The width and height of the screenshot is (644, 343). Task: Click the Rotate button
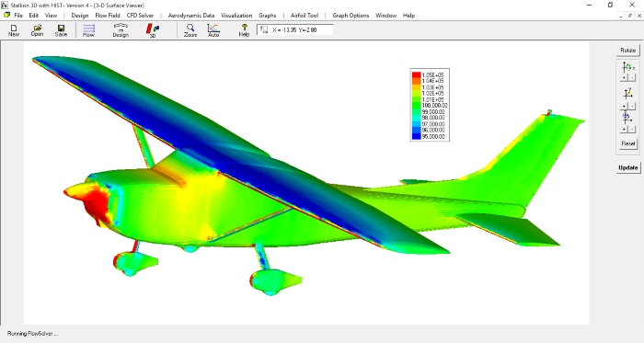pyautogui.click(x=627, y=50)
